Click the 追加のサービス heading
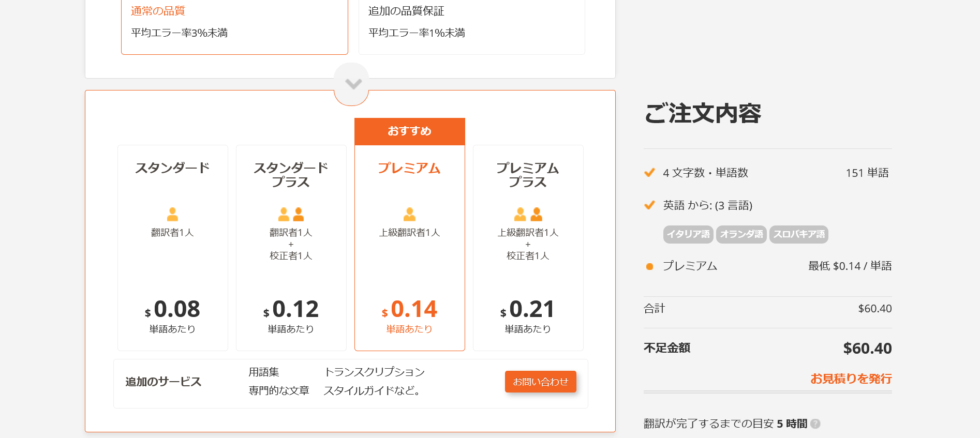Viewport: 980px width, 438px height. coord(164,382)
